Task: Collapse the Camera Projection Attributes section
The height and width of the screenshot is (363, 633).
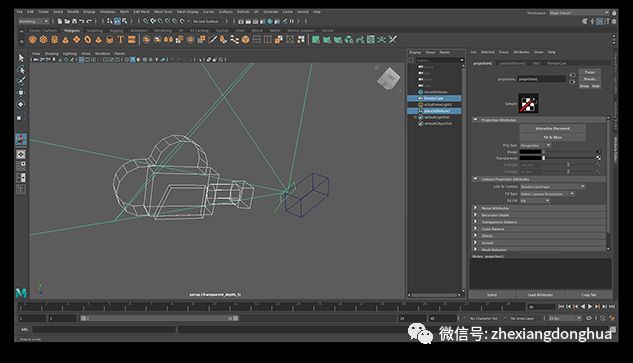Action: 476,179
